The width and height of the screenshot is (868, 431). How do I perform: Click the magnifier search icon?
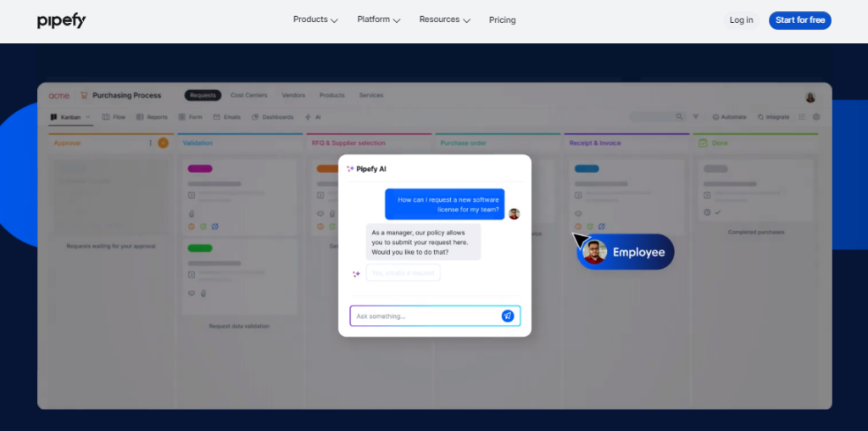(x=679, y=117)
